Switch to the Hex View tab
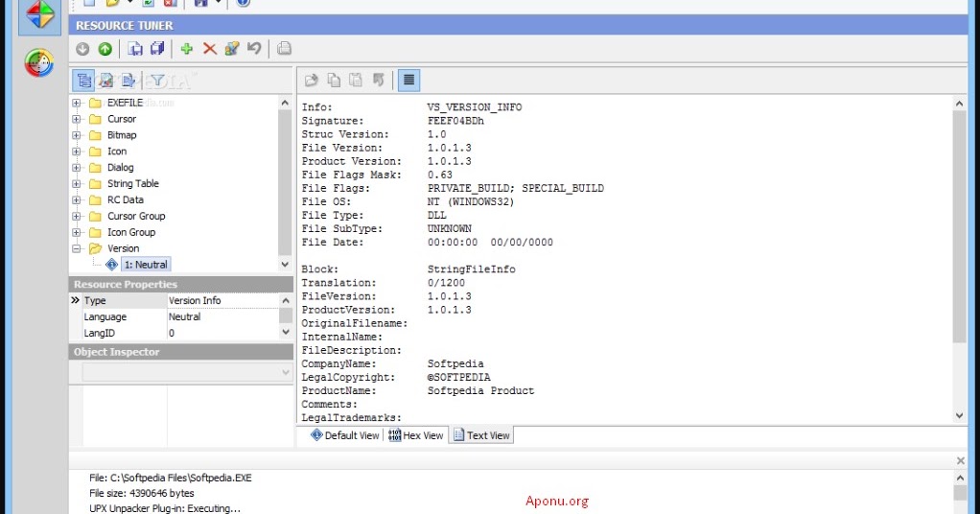This screenshot has height=514, width=980. pos(415,435)
